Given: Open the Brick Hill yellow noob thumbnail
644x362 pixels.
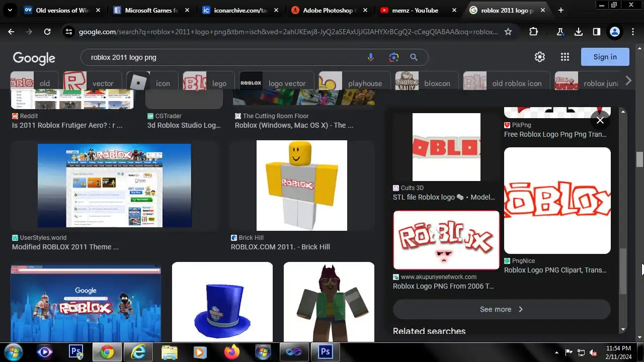Looking at the screenshot, I should tap(302, 186).
